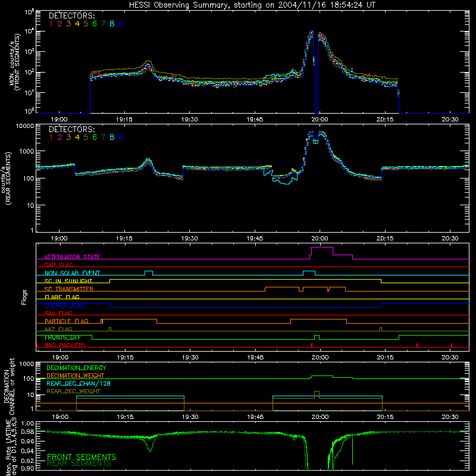The height and width of the screenshot is (476, 476).
Task: Click the 20:00 tick under the front segments panel
Action: coord(320,120)
